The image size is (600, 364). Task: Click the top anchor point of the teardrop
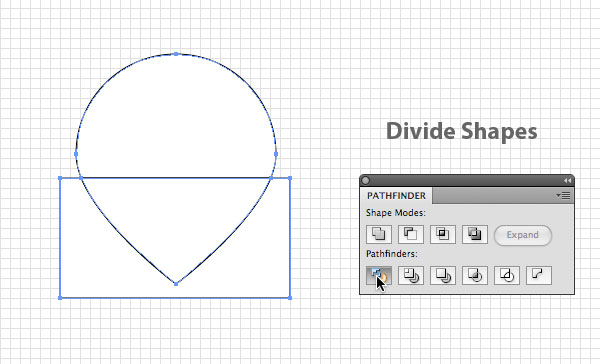pos(176,54)
